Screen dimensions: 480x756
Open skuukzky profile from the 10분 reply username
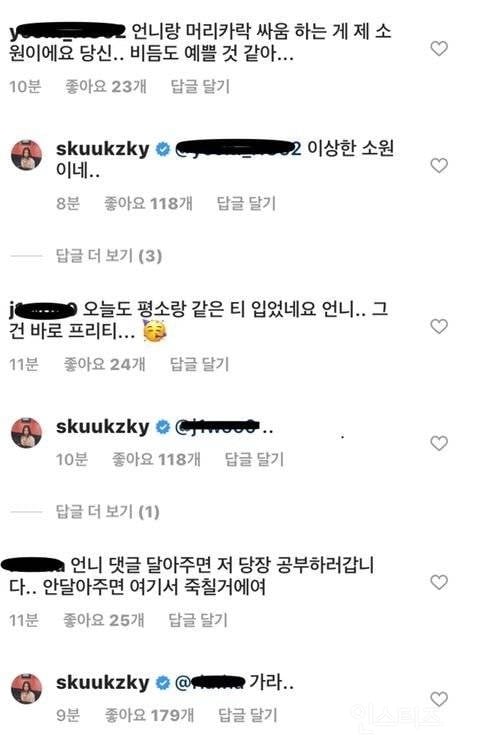coord(103,427)
